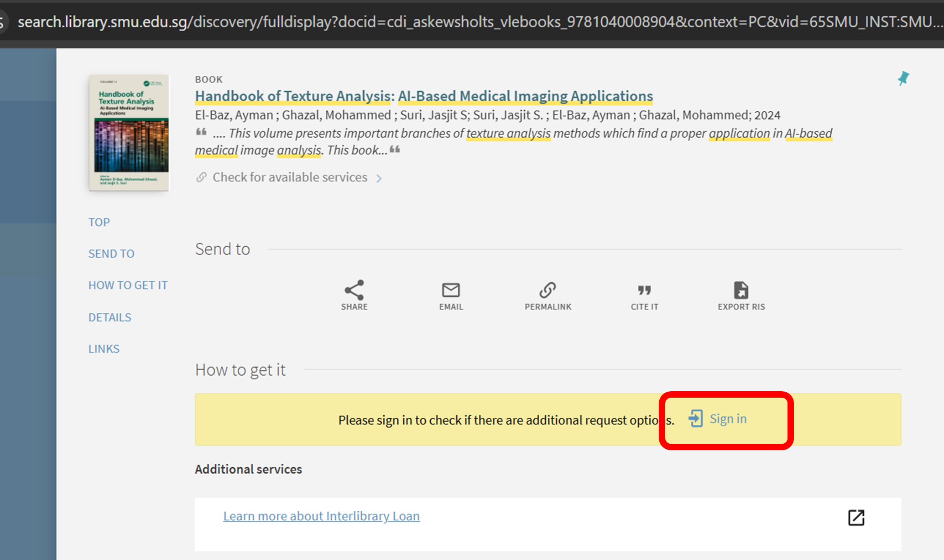Viewport: 944px width, 560px height.
Task: Open the Handbook of Texture Analysis title link
Action: click(423, 96)
